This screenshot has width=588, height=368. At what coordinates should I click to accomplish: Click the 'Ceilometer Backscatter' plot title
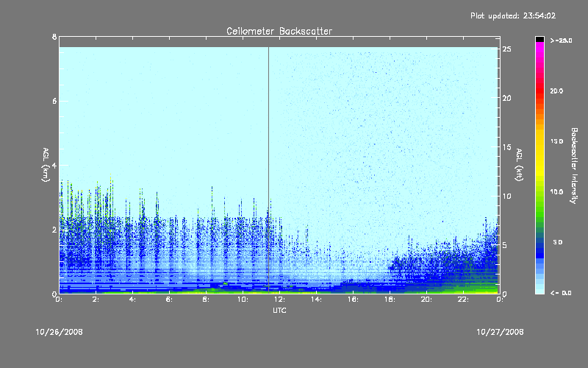tap(279, 31)
